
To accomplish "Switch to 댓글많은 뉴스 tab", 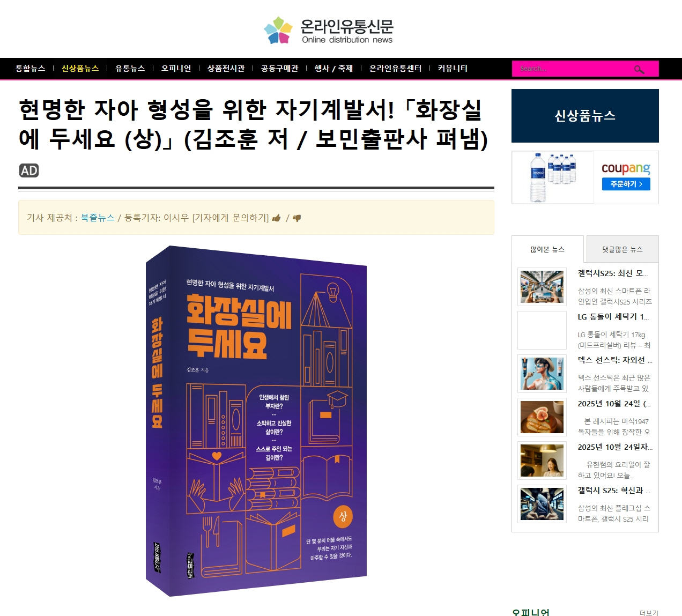I will (622, 249).
